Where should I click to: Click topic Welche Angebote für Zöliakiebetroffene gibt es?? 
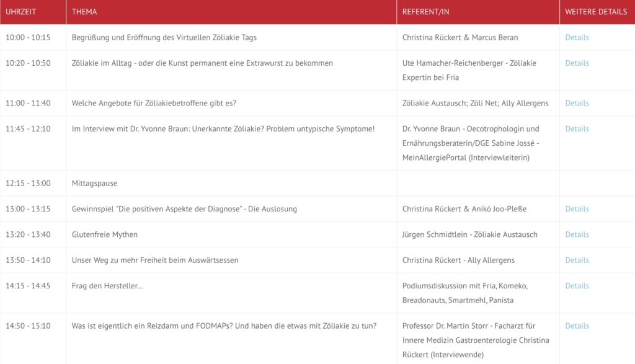click(x=154, y=103)
